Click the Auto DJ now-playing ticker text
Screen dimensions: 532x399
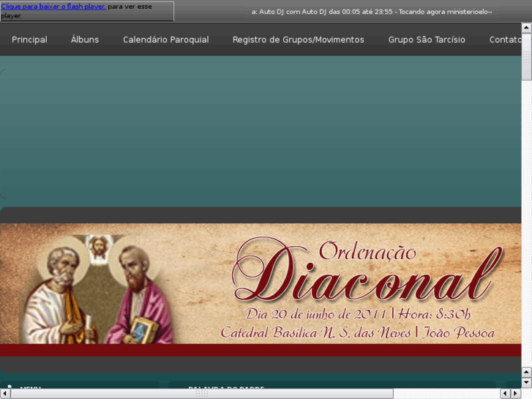pyautogui.click(x=372, y=12)
